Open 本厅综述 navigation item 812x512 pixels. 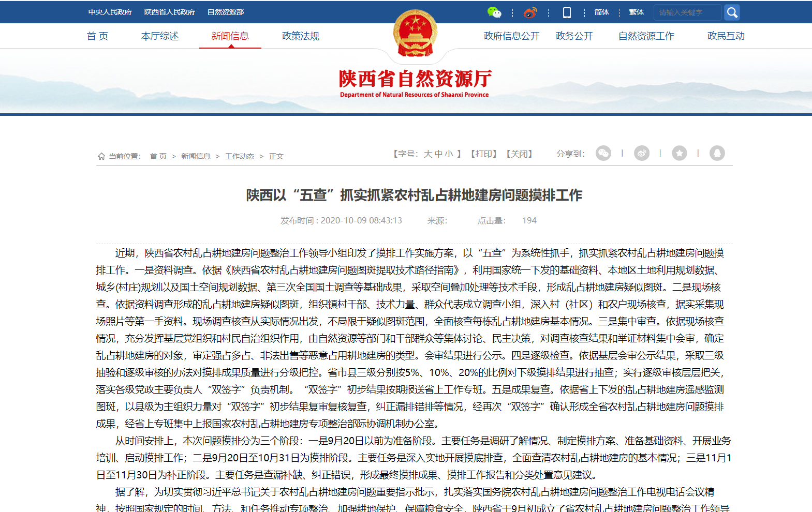point(160,36)
